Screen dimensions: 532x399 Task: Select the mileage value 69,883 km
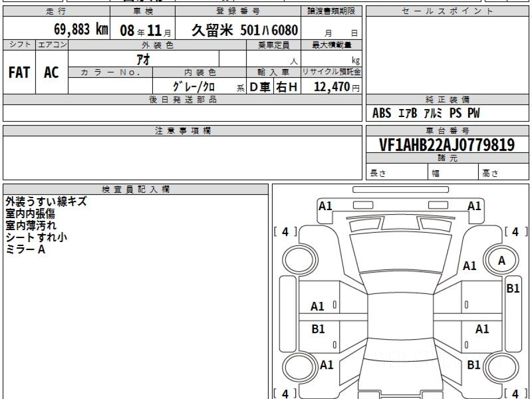(81, 30)
